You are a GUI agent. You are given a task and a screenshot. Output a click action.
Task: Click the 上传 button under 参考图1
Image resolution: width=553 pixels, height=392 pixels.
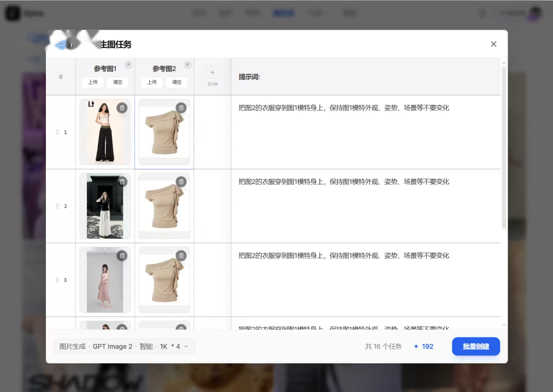click(93, 82)
